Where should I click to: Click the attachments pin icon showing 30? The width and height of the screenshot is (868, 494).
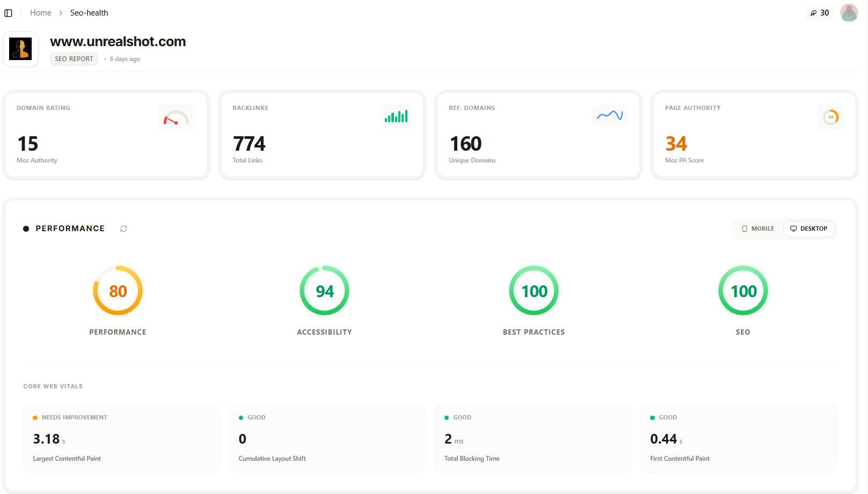pos(819,12)
